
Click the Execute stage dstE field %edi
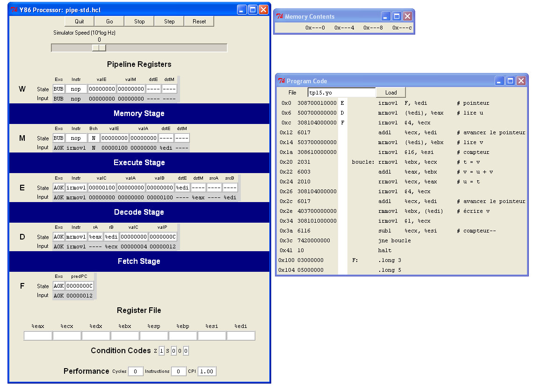coord(182,188)
